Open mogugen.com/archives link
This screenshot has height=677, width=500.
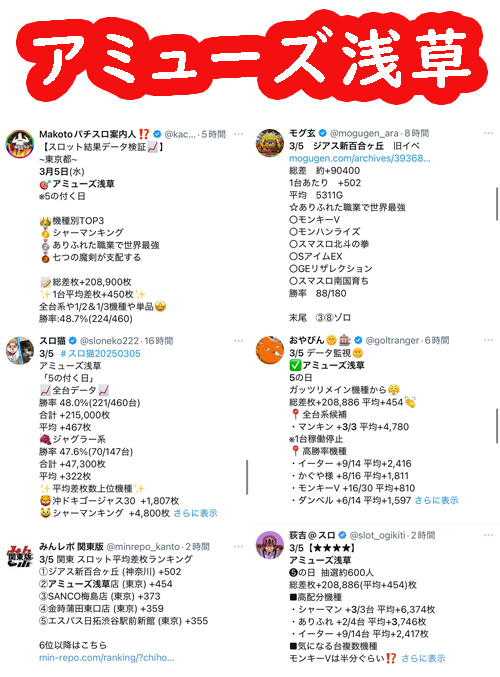pyautogui.click(x=360, y=158)
